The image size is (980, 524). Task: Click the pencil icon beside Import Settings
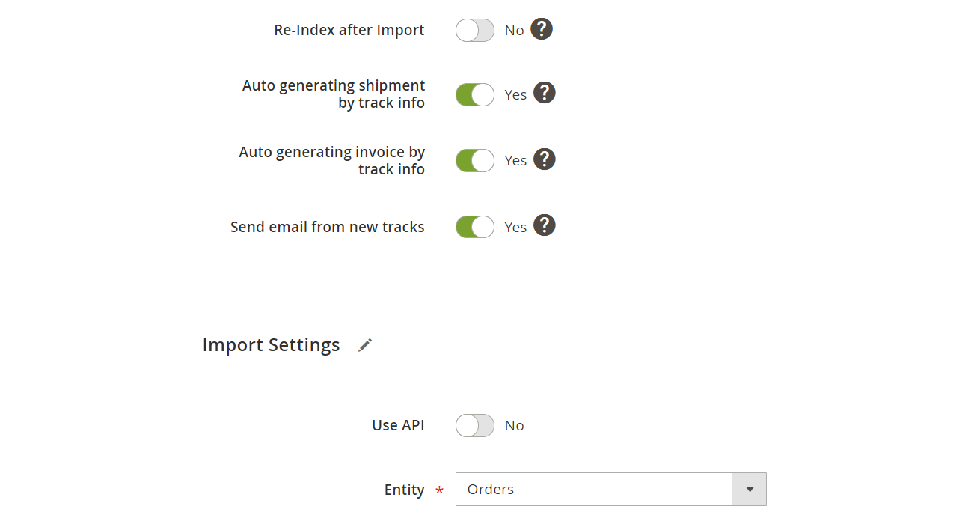(x=365, y=345)
